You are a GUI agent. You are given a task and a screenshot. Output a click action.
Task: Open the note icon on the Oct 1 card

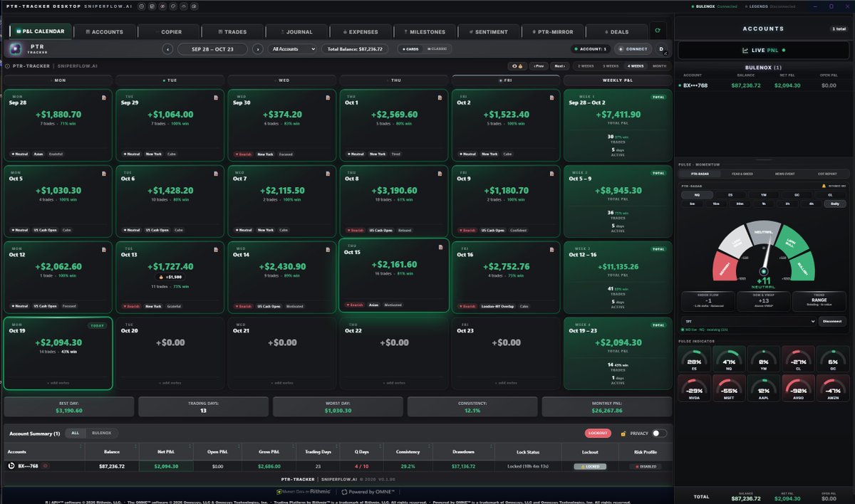pos(440,98)
